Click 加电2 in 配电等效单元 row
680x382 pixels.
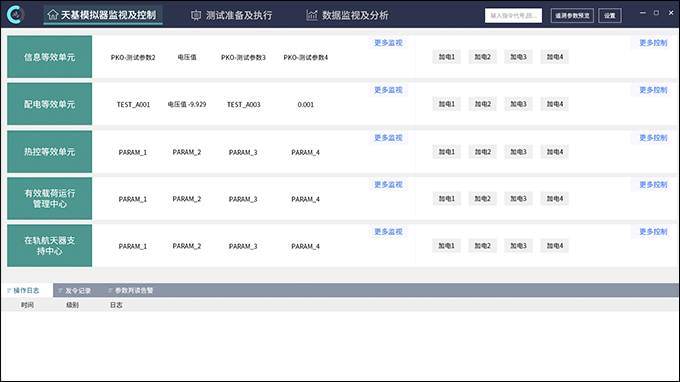(x=483, y=104)
